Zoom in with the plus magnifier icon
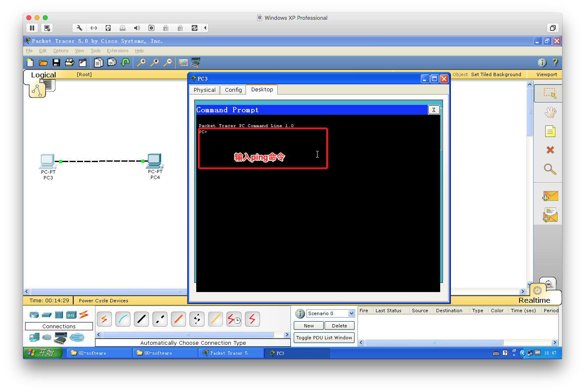The height and width of the screenshot is (392, 585). click(x=141, y=63)
